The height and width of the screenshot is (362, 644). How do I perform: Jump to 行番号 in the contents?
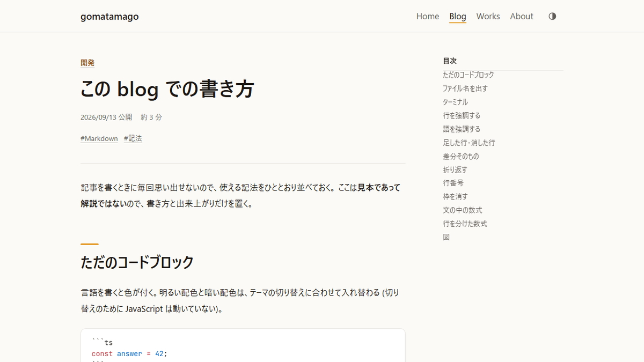pos(453,183)
